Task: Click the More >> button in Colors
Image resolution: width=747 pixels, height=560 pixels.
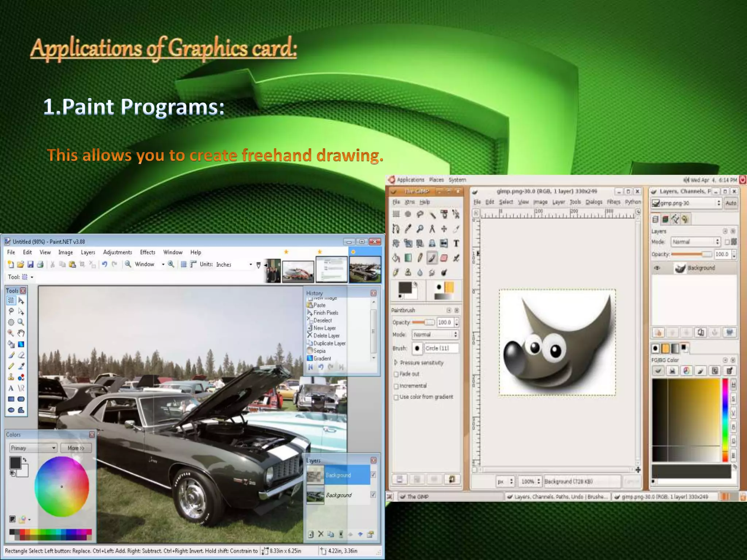Action: [76, 448]
